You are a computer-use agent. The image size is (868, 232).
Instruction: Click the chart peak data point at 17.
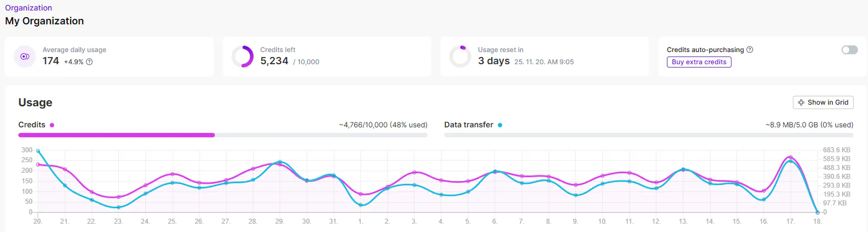791,158
